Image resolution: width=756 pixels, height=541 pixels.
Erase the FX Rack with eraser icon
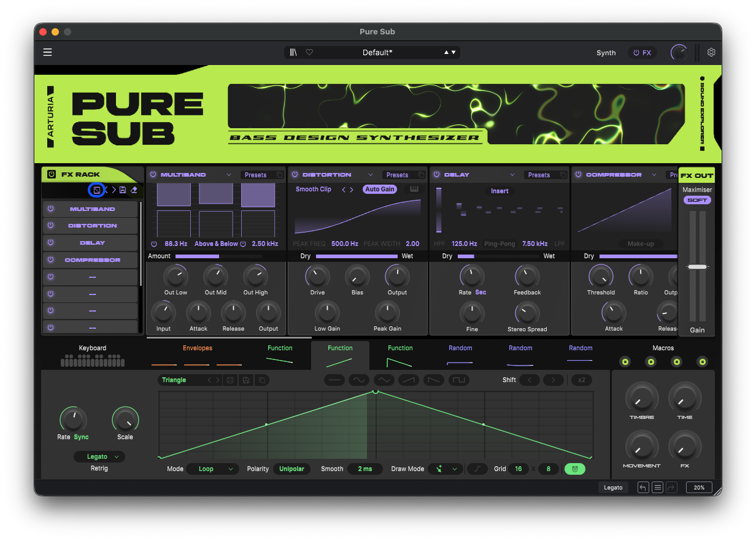134,190
